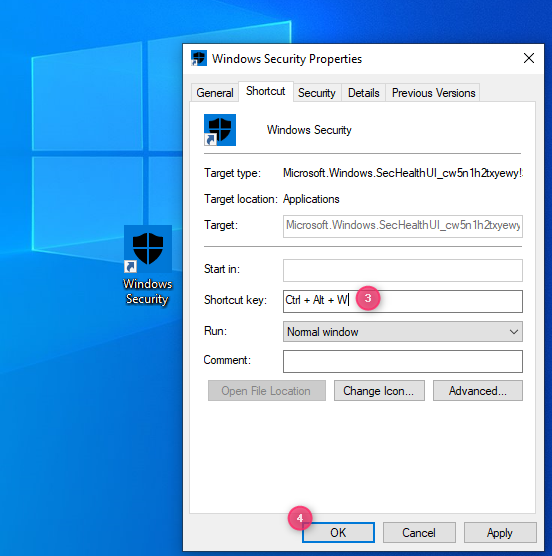Viewport: 552px width, 556px height.
Task: Apply the shortcut key changes
Action: click(500, 532)
